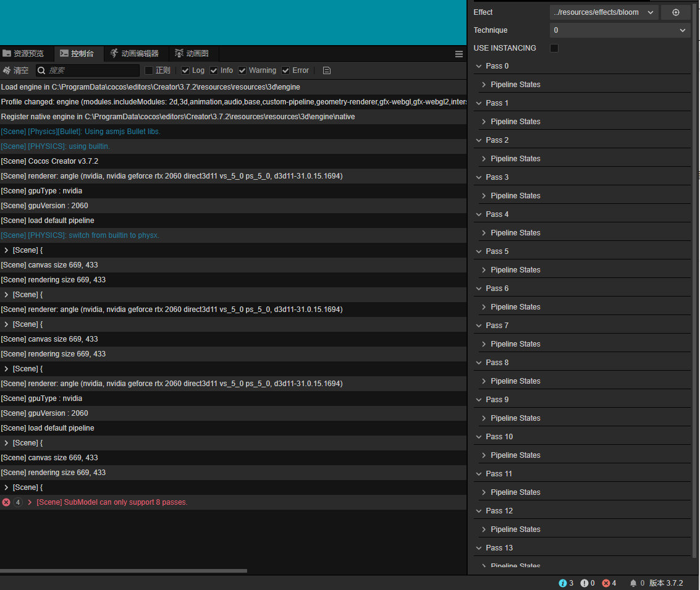Toggle the regex (正则) checkbox
Screen dimensions: 700x590
(149, 70)
